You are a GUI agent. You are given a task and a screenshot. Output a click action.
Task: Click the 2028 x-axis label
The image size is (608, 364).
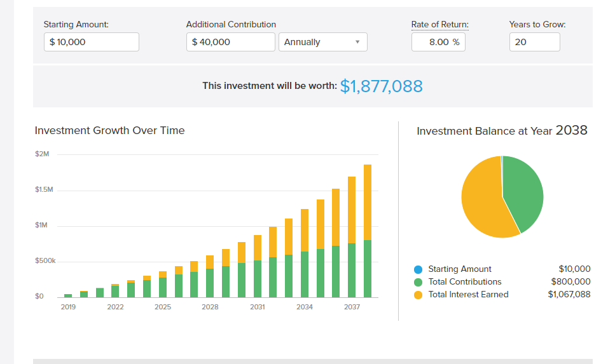[x=210, y=307]
